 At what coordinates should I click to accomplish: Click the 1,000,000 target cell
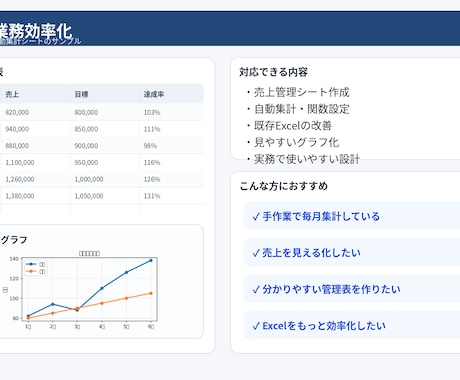[89, 179]
